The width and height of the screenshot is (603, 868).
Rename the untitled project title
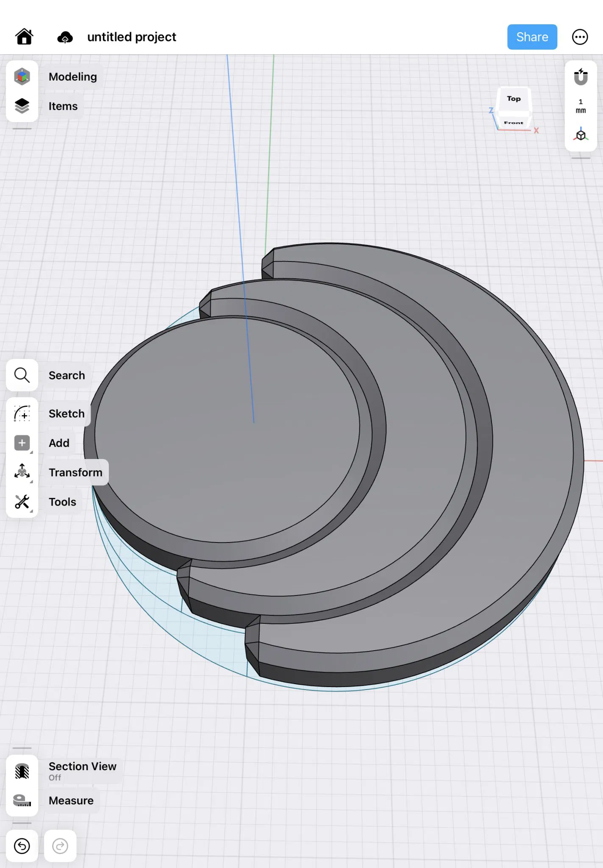131,37
